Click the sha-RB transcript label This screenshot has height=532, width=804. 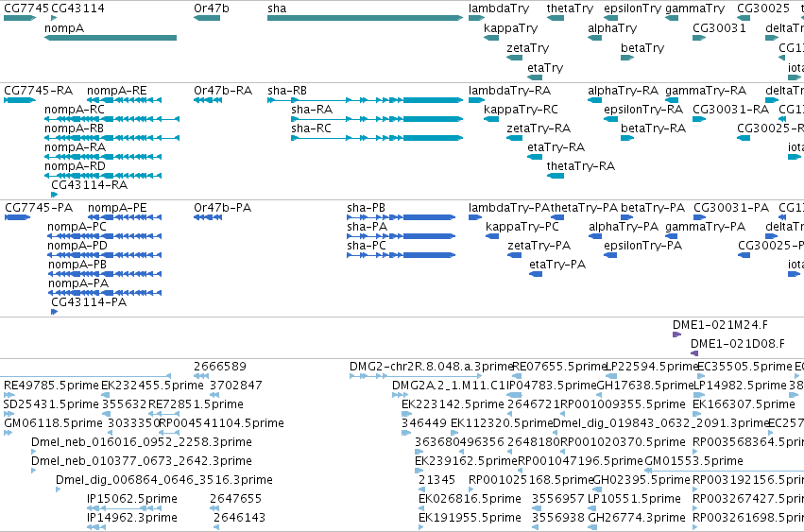tap(287, 91)
